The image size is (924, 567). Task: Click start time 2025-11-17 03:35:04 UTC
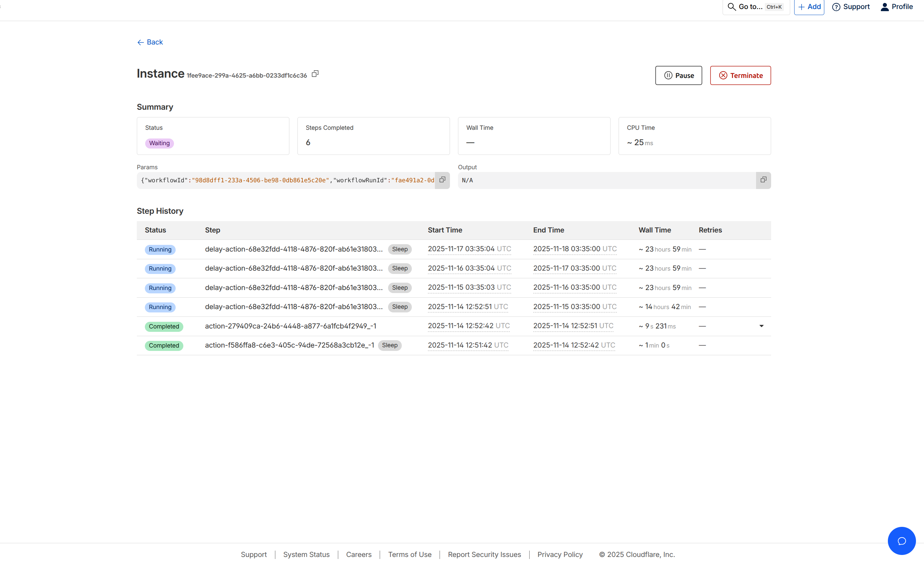click(469, 249)
